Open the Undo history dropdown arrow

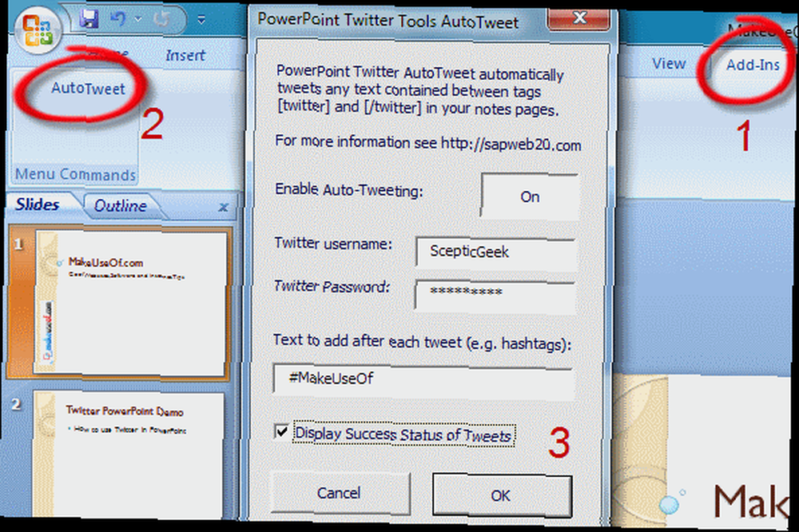[x=138, y=19]
